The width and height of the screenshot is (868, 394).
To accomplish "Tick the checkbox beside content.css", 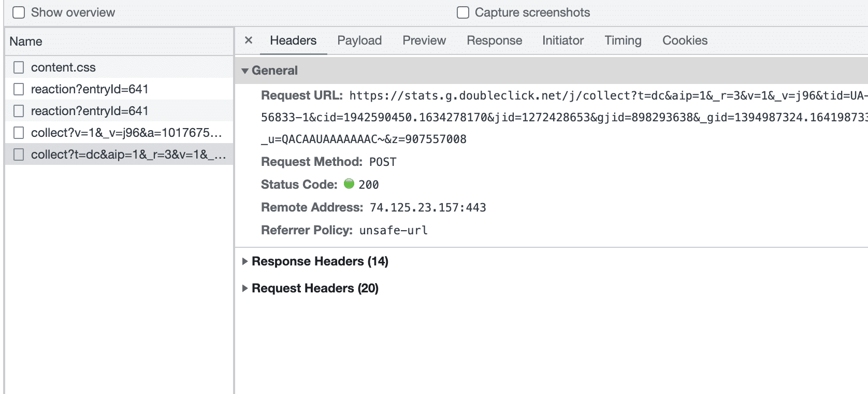I will click(19, 67).
